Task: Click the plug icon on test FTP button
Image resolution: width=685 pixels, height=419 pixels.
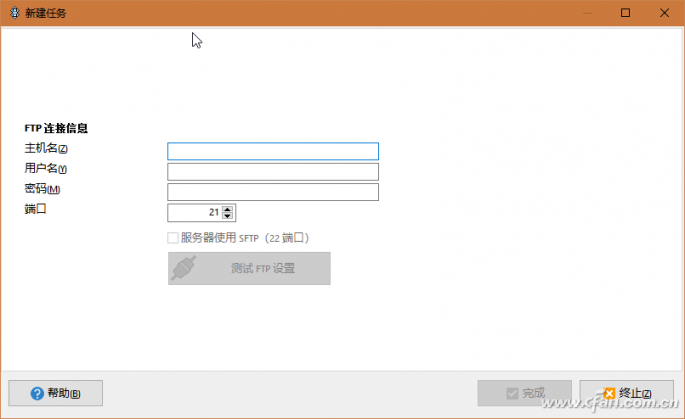Action: [183, 268]
